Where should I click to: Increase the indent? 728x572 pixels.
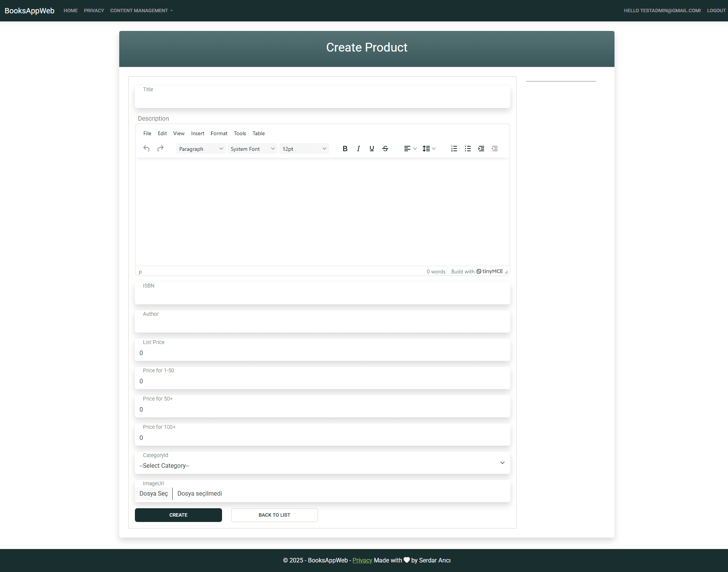pyautogui.click(x=481, y=149)
